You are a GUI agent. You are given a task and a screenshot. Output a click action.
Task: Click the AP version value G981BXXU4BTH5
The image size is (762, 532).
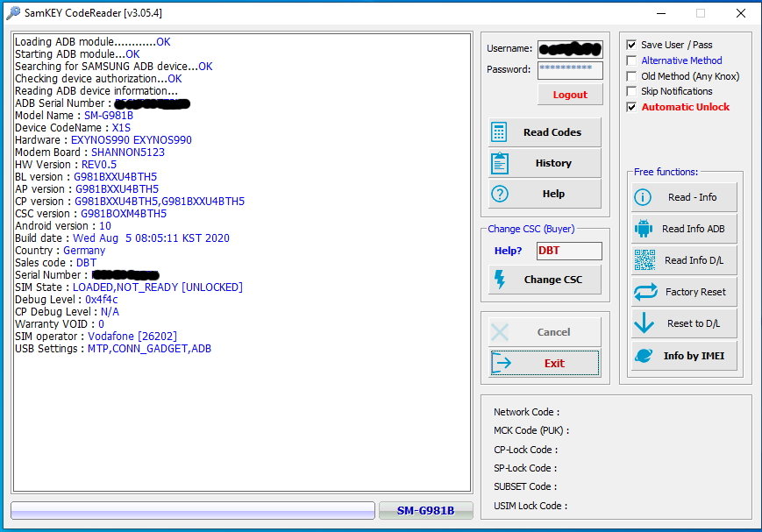point(118,189)
